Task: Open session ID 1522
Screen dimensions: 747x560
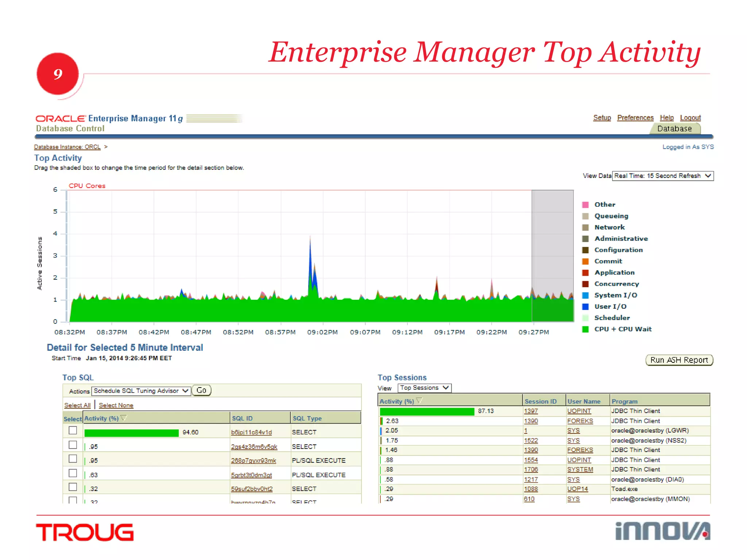Action: pos(531,441)
